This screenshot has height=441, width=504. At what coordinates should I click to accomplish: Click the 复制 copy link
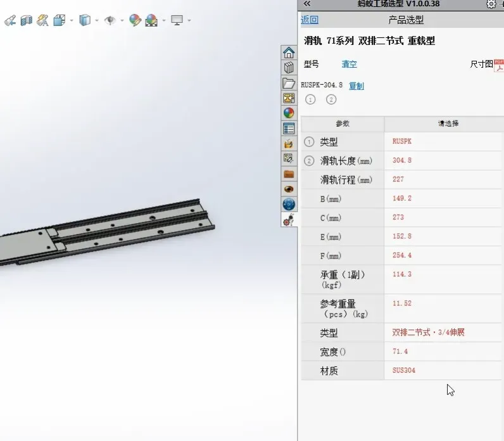(x=356, y=86)
